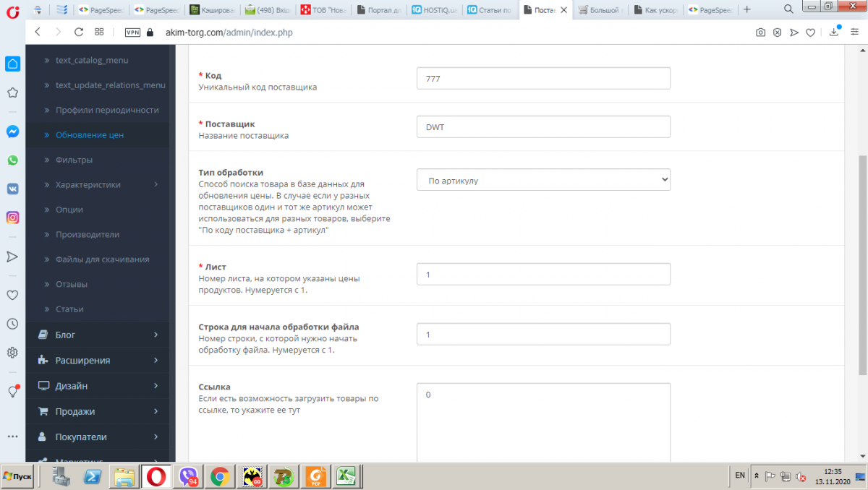Viewport: 868px width, 490px height.
Task: Open Обновление цен menu item
Action: pos(90,135)
